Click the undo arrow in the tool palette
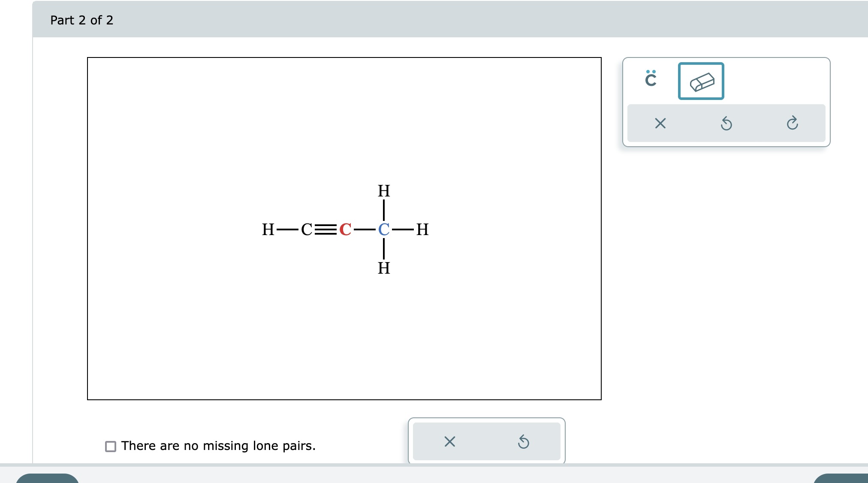 point(726,124)
